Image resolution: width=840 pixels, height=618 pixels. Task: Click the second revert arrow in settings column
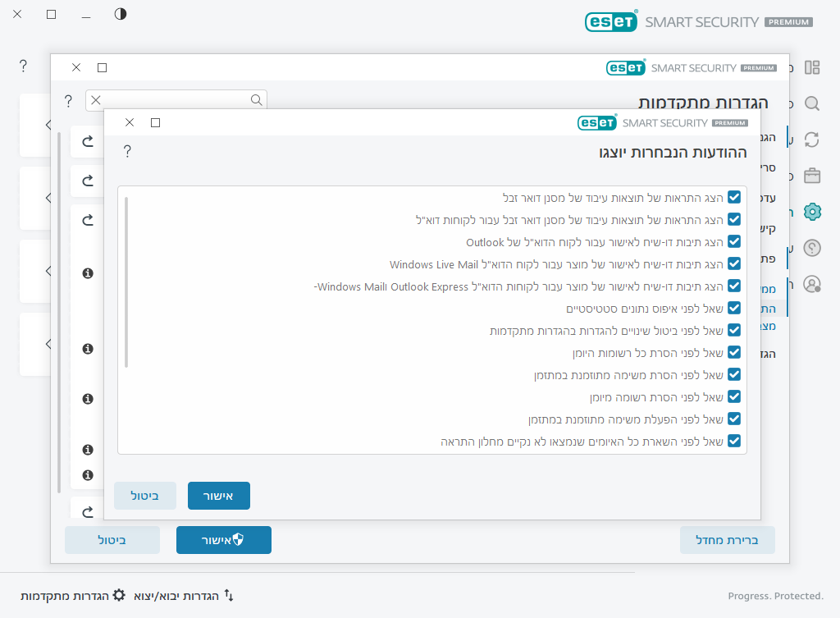(88, 180)
